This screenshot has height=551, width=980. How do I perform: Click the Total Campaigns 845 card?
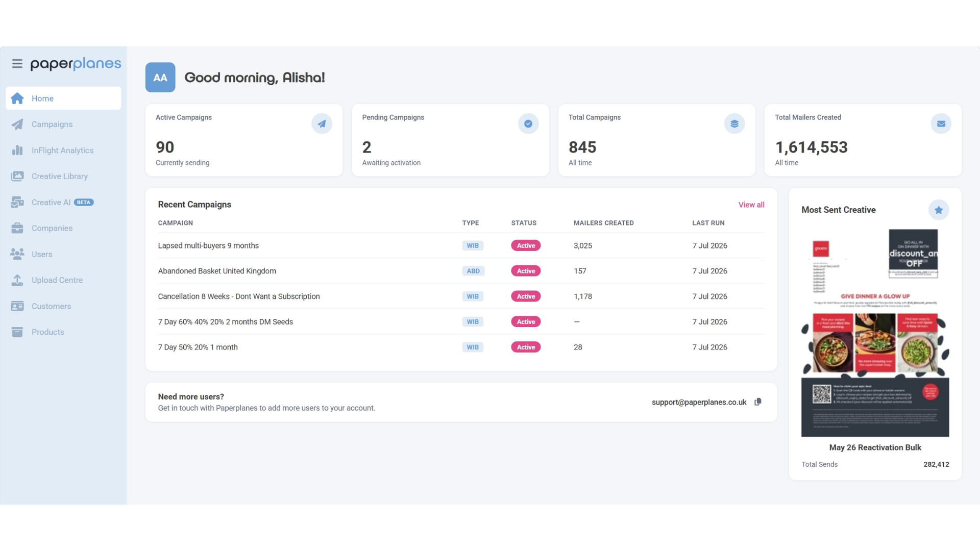tap(657, 140)
